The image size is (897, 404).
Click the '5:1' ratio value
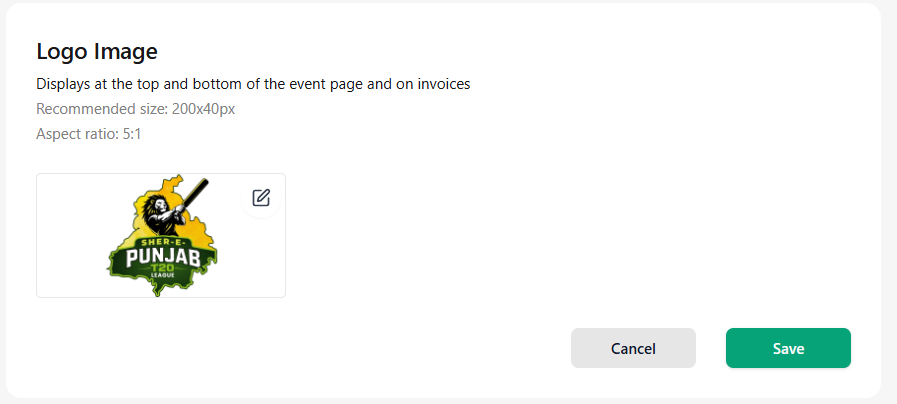click(x=132, y=134)
